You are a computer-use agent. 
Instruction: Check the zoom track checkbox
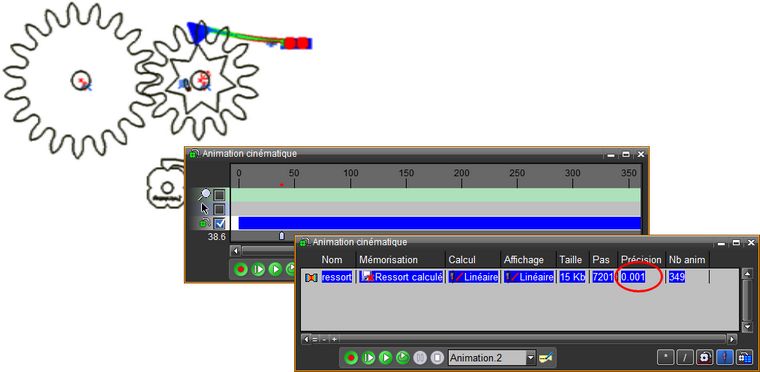click(x=220, y=195)
